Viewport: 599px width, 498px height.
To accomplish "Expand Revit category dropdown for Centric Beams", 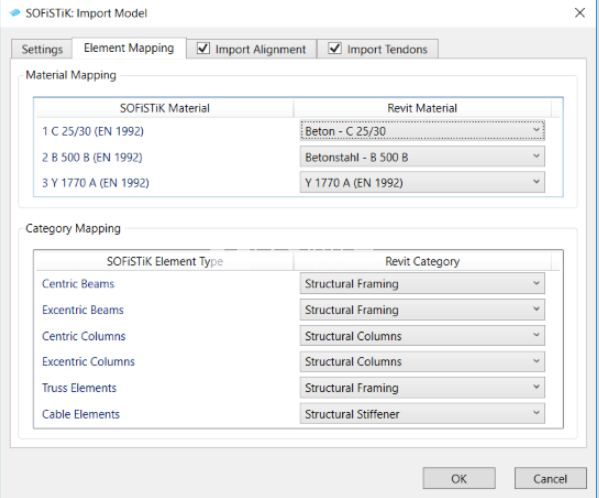I will [422, 283].
